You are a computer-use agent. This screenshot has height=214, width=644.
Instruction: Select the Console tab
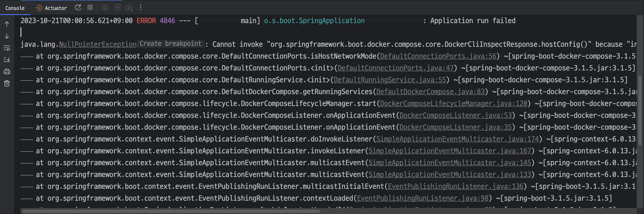[x=15, y=8]
